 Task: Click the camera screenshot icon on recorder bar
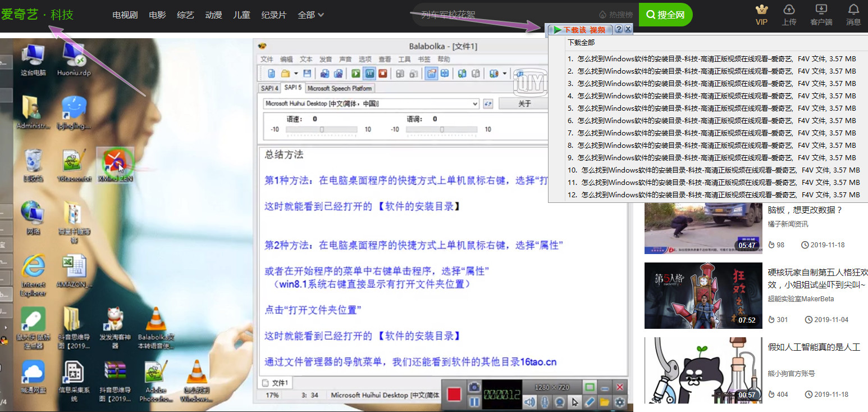point(474,387)
